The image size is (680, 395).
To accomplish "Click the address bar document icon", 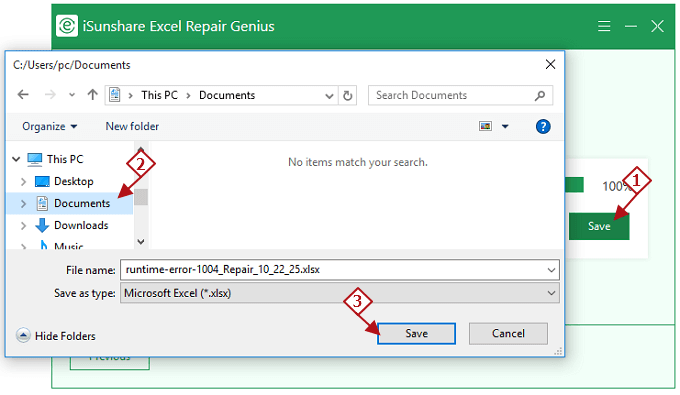I will [x=114, y=95].
